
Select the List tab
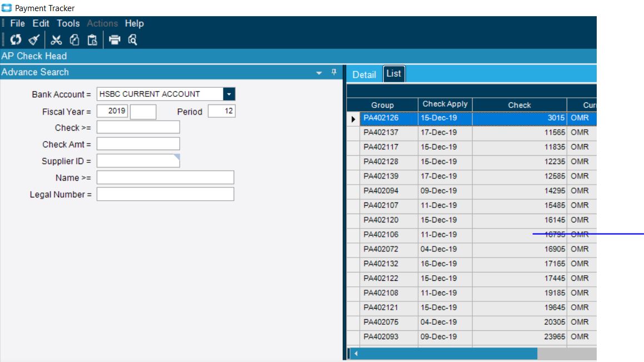tap(394, 74)
